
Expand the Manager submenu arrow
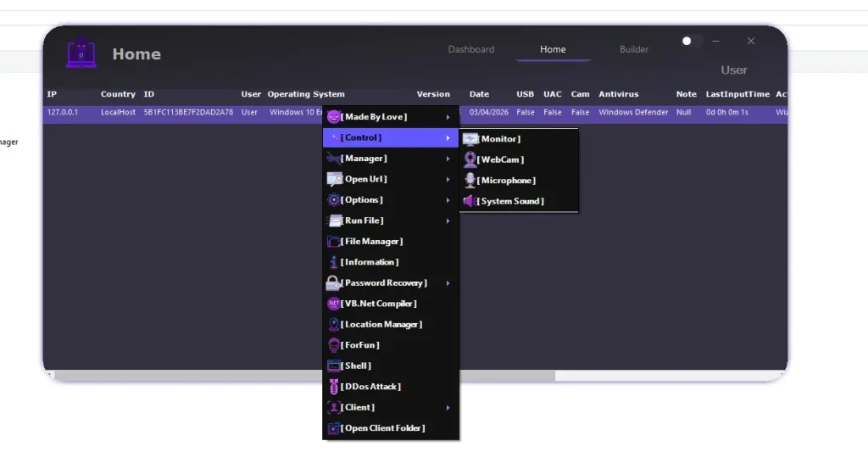coord(448,159)
